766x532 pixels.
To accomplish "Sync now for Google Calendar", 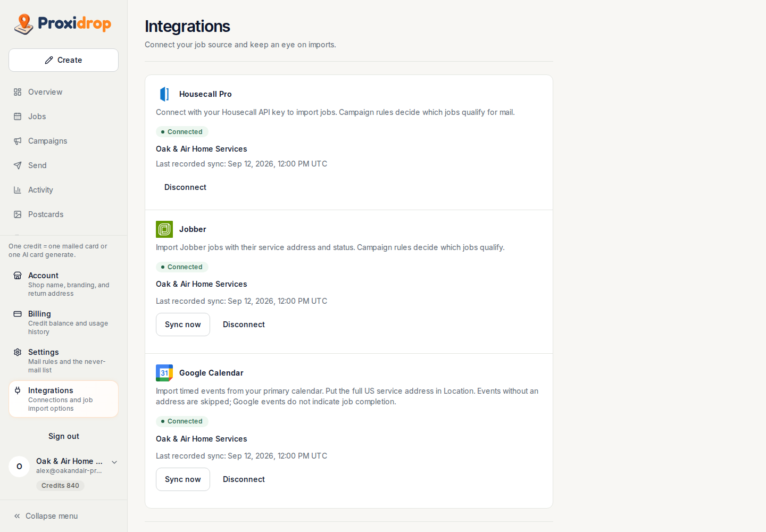I will point(183,479).
